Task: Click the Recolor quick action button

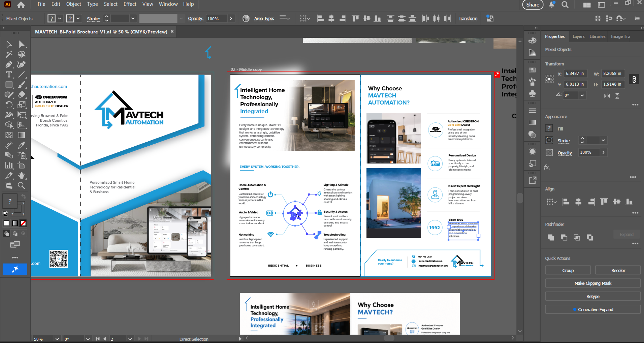Action: pyautogui.click(x=618, y=270)
